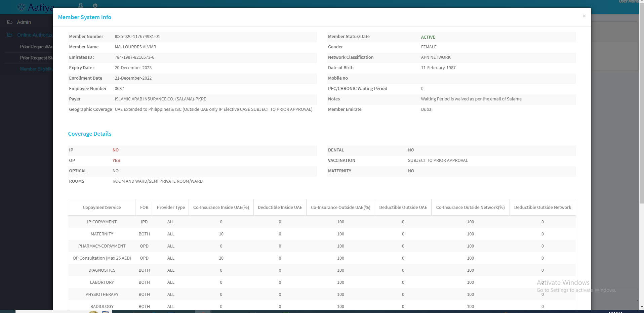
Task: Open the user profile icon in header
Action: click(81, 5)
